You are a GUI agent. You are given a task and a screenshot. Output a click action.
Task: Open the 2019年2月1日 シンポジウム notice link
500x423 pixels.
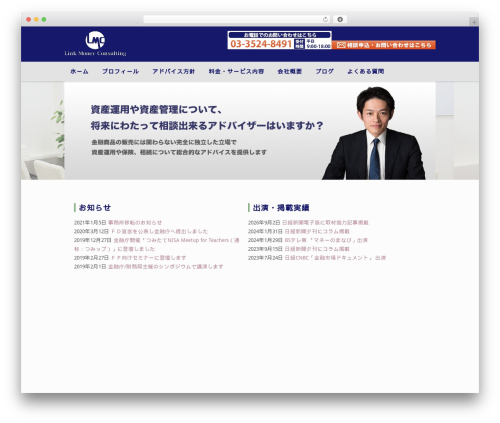166,267
